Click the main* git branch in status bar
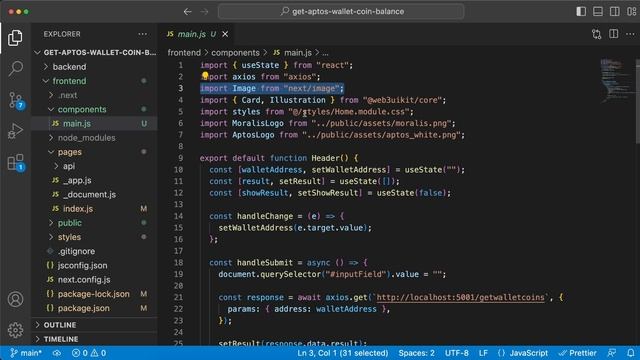 26,353
